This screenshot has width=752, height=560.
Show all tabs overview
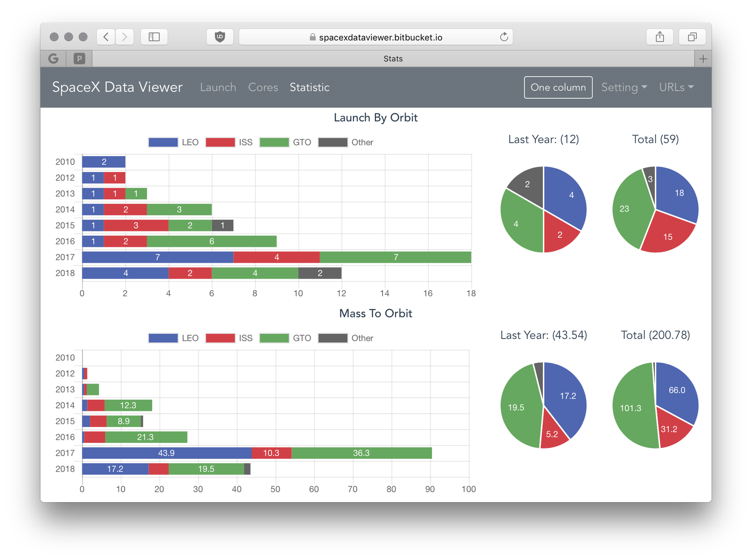pos(692,37)
